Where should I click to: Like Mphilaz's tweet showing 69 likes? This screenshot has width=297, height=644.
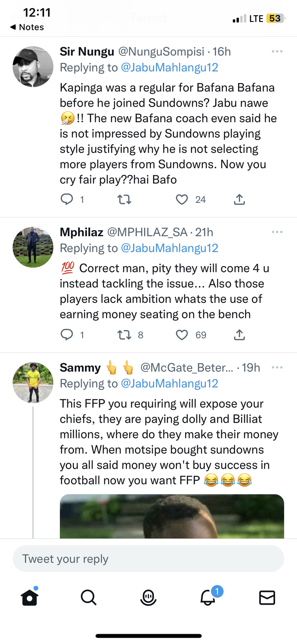[182, 335]
